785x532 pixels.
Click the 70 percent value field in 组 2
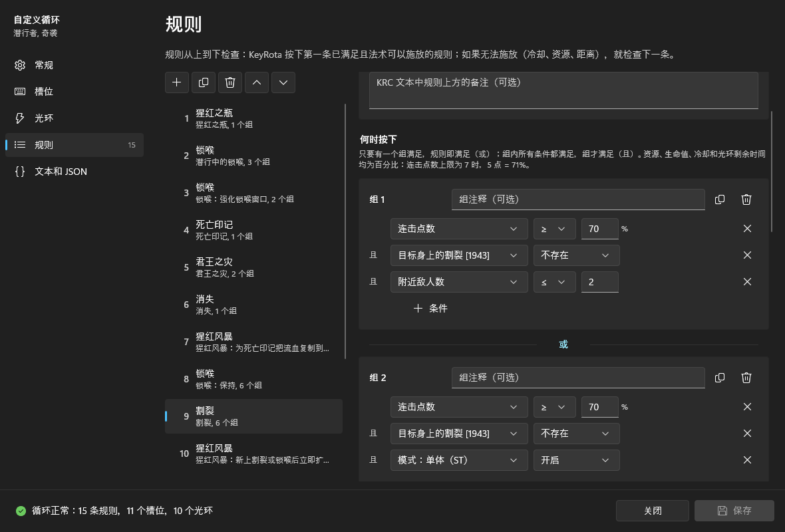click(600, 407)
